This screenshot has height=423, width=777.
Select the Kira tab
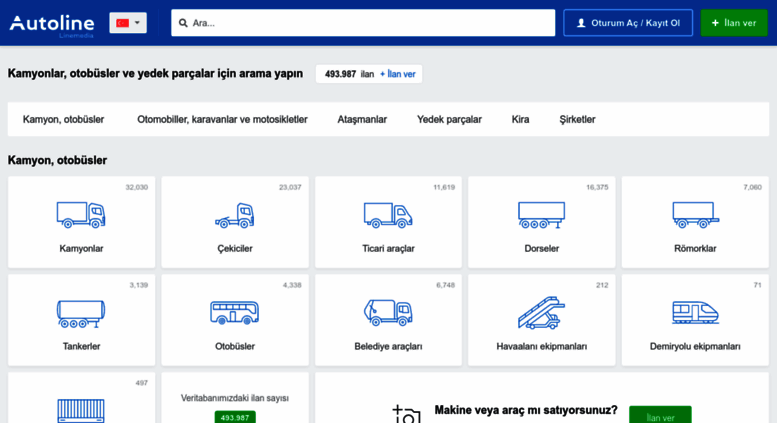(520, 119)
